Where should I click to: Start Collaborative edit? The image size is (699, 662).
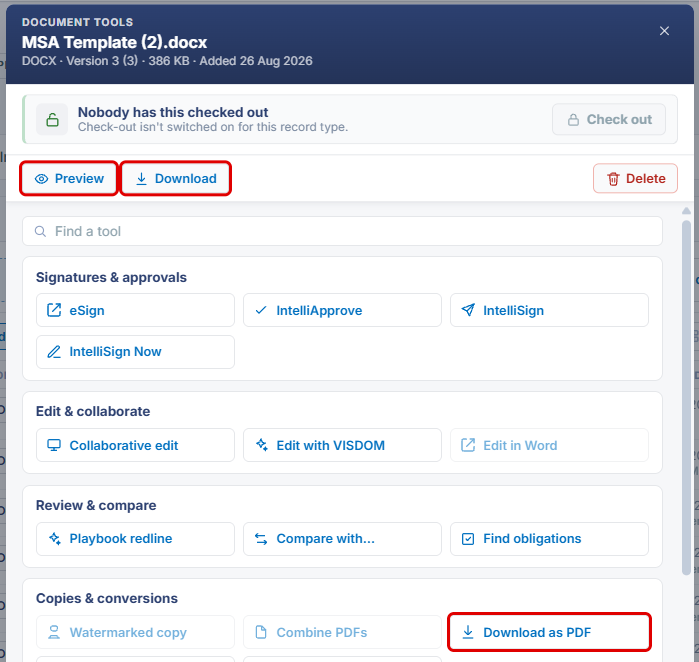tap(136, 445)
